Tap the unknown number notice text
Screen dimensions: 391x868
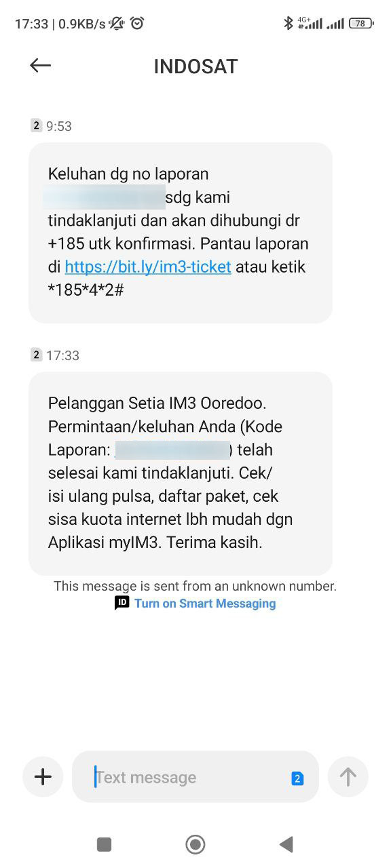[x=195, y=586]
